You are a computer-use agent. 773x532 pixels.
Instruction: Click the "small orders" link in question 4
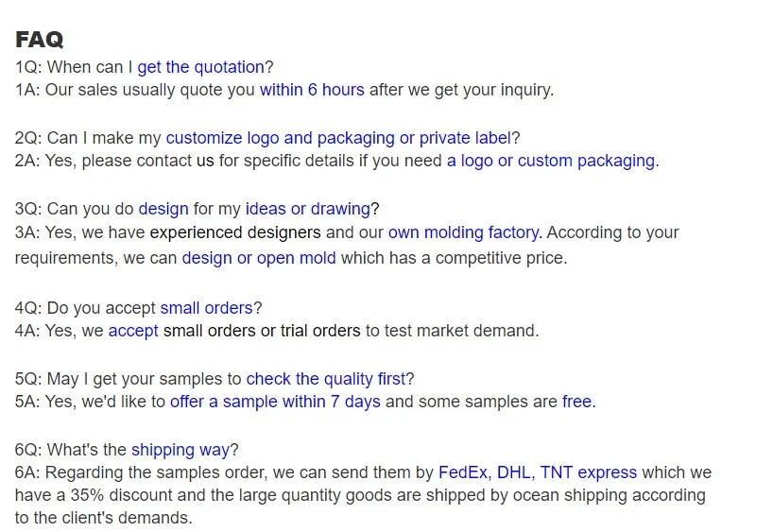coord(206,308)
